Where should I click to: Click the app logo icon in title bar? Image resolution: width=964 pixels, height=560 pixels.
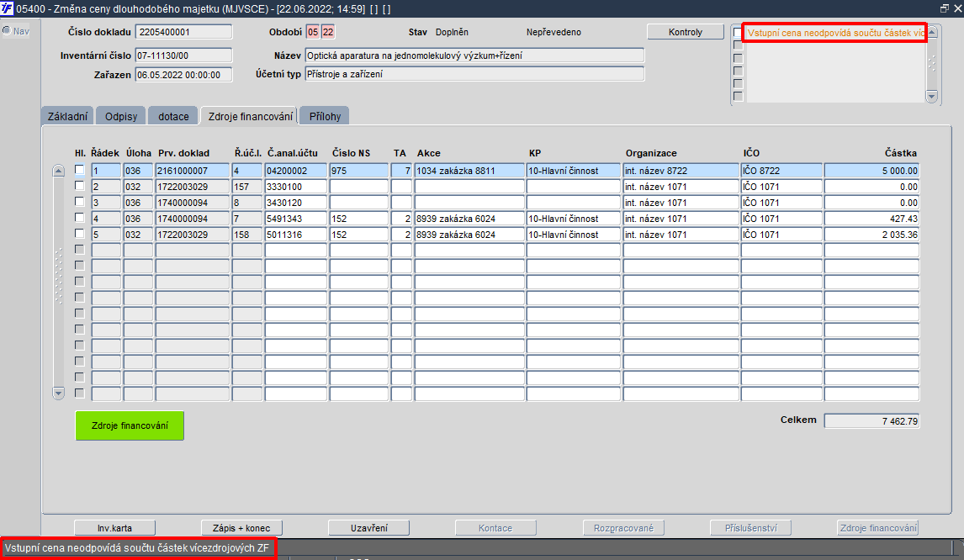pos(7,8)
